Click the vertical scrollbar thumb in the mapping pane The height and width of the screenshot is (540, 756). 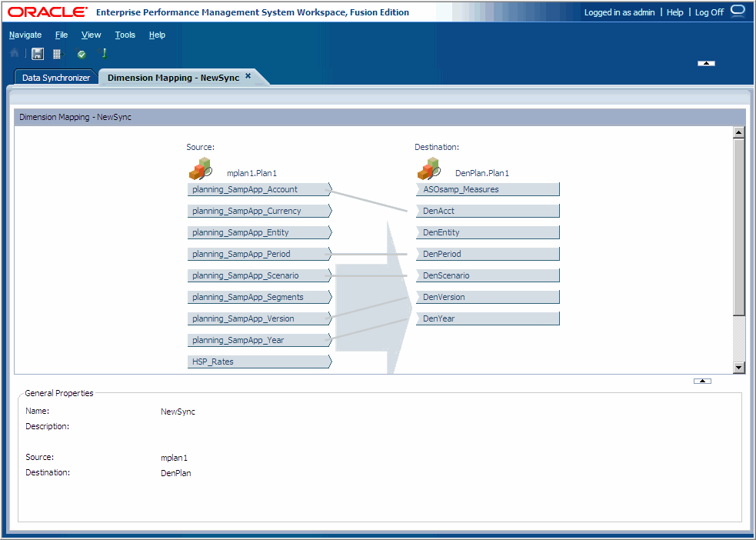(738, 227)
